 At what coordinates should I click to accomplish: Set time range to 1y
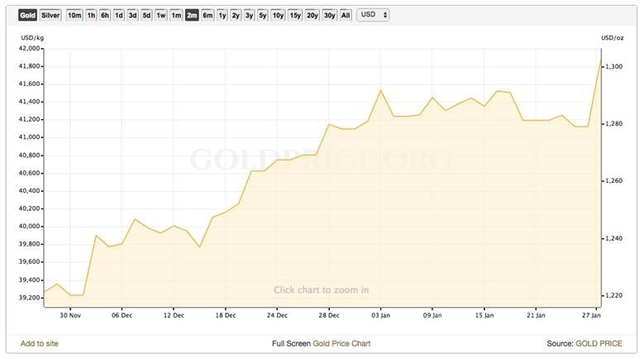coord(222,15)
